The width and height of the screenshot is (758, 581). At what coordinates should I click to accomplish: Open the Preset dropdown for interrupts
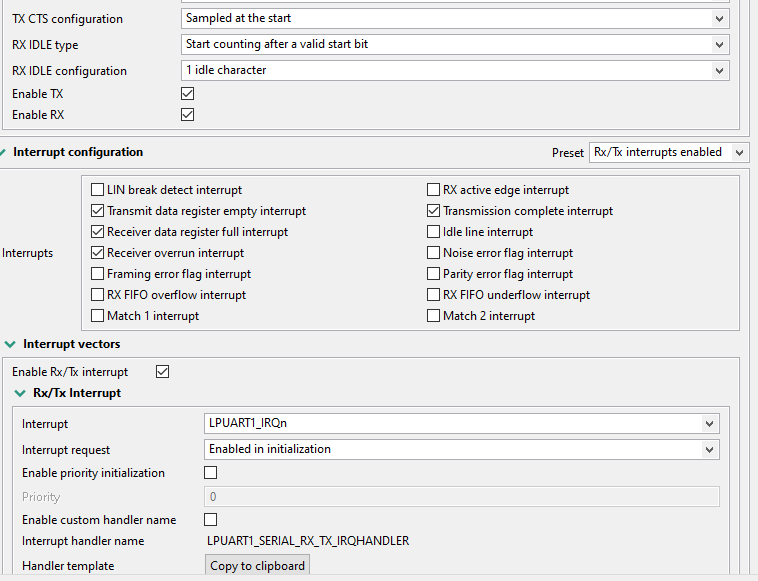tap(669, 152)
